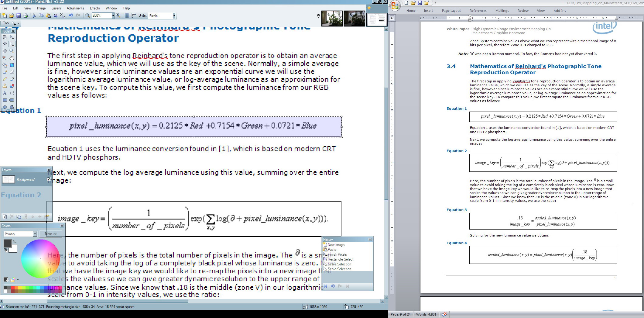Click the More >> button in Colors
Screen dimensions: 644x318
point(51,234)
